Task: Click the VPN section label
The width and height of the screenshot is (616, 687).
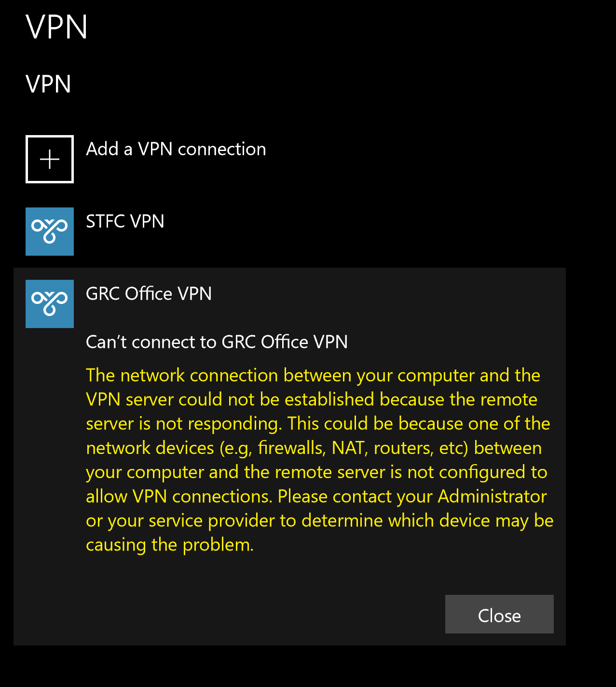Action: 48,84
